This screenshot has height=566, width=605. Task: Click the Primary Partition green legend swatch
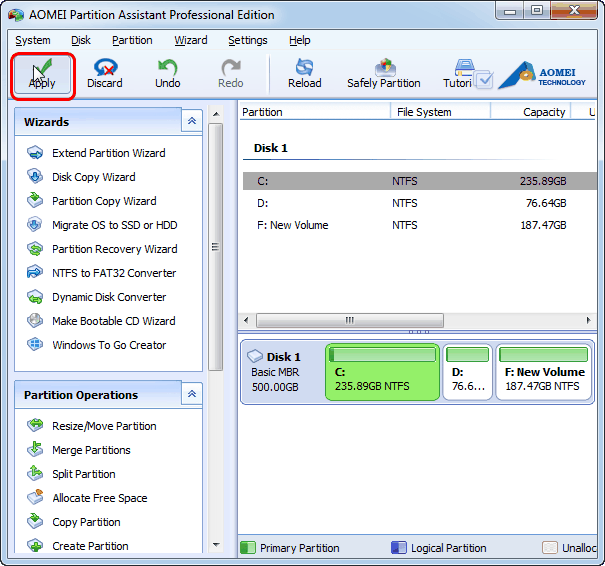pos(248,547)
